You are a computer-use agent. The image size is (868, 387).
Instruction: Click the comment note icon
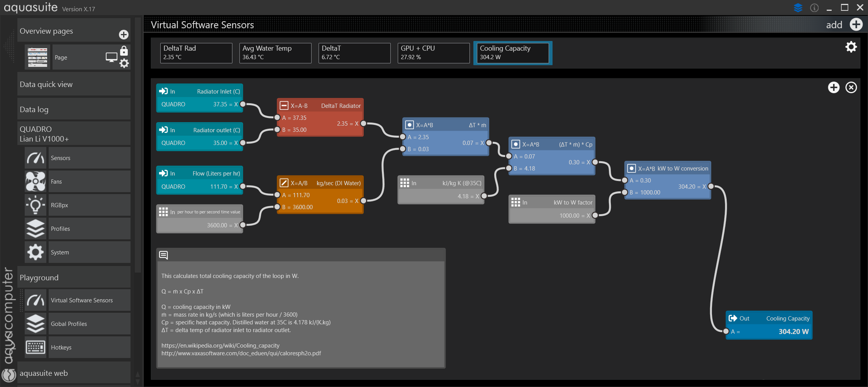click(163, 255)
